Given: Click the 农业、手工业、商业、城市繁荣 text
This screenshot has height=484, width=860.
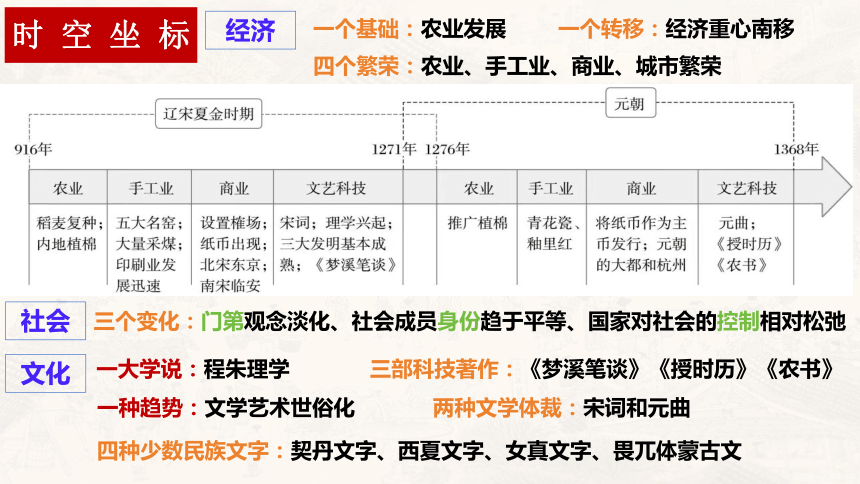Looking at the screenshot, I should (x=571, y=66).
